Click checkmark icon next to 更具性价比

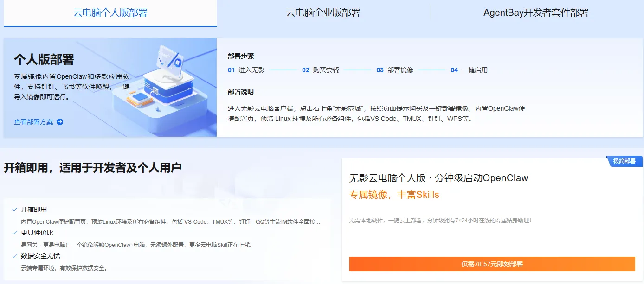15,233
